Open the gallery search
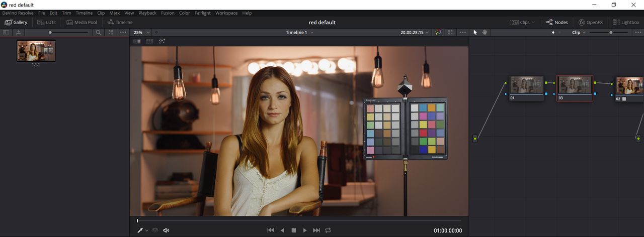The image size is (644, 237). click(x=99, y=32)
